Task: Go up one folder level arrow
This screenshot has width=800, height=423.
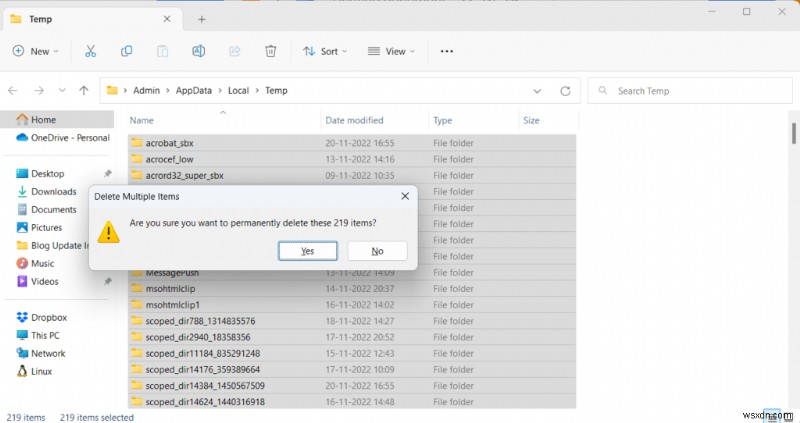Action: click(x=84, y=90)
